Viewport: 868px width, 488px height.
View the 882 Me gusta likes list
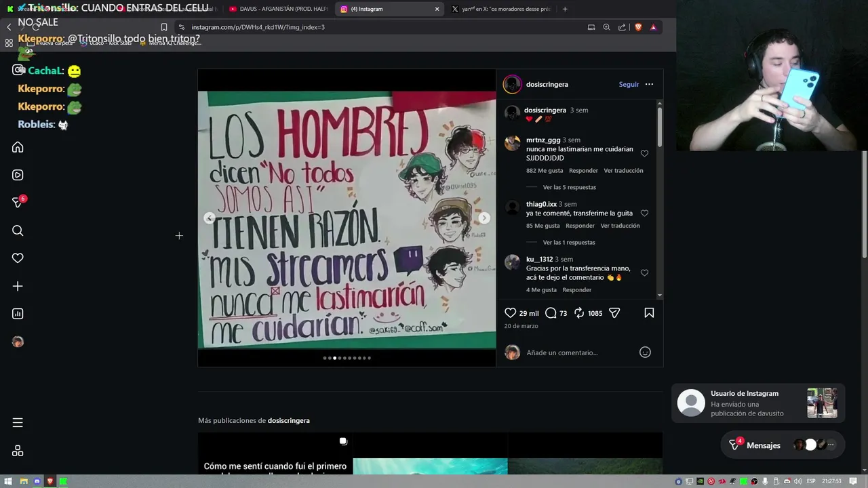545,171
